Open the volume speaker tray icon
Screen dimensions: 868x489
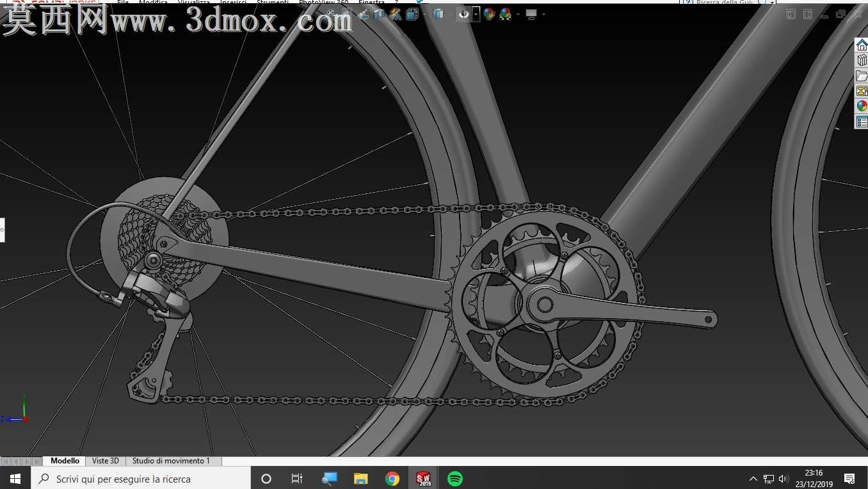[784, 479]
